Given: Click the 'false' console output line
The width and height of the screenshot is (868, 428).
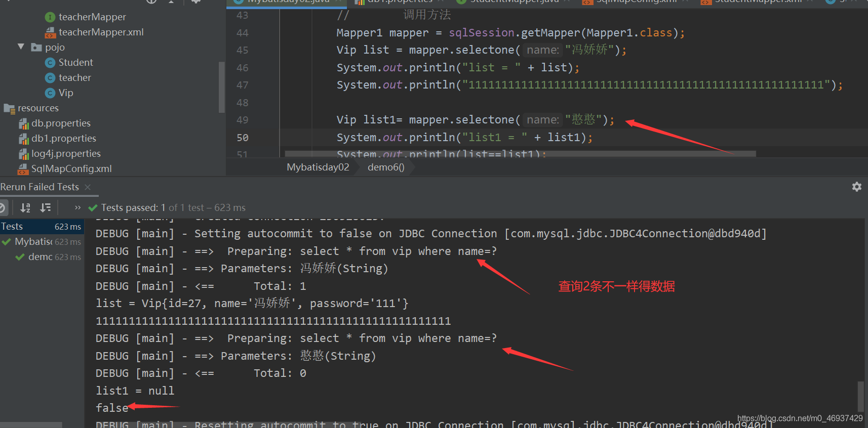Looking at the screenshot, I should pos(112,408).
